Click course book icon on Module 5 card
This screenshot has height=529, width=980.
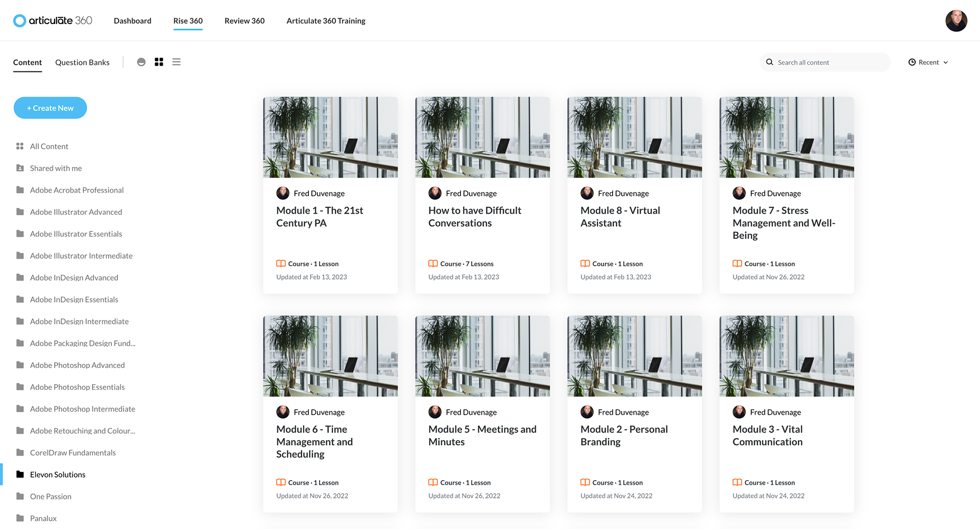pos(433,483)
